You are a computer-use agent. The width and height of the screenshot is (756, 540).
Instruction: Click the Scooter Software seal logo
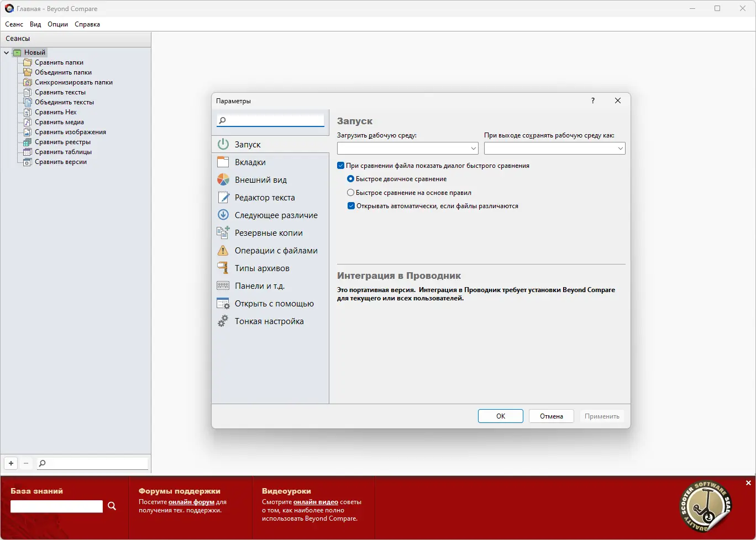pos(706,507)
